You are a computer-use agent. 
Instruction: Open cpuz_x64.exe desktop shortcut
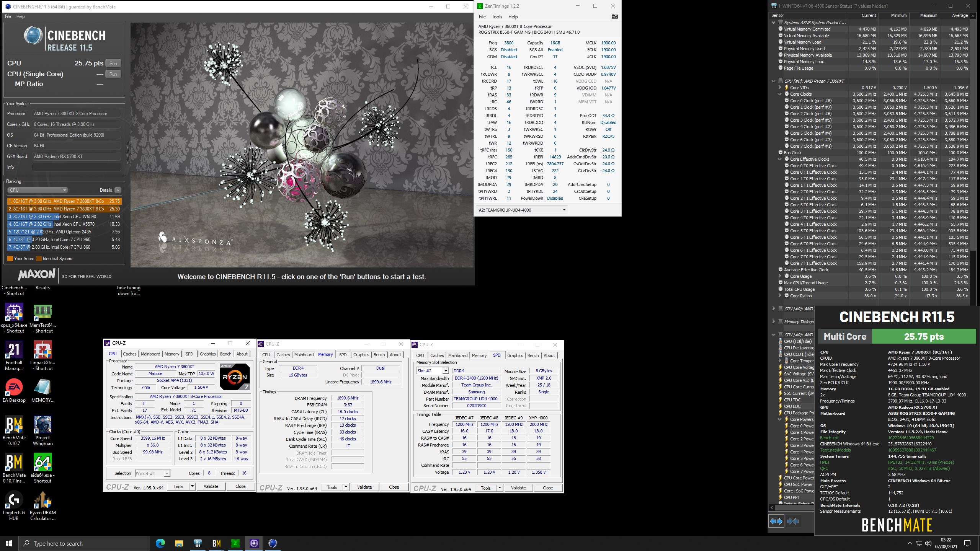tap(14, 318)
